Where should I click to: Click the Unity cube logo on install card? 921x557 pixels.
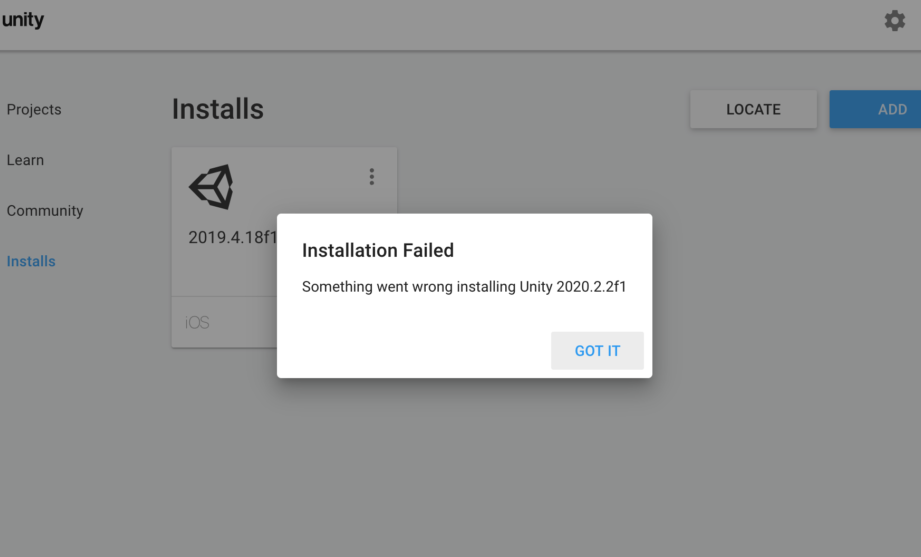(x=211, y=187)
